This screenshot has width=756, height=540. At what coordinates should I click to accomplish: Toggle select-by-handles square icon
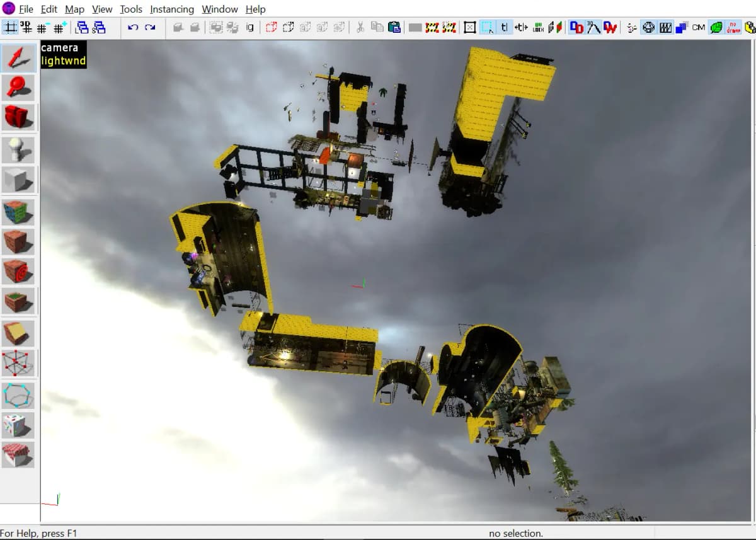(470, 27)
